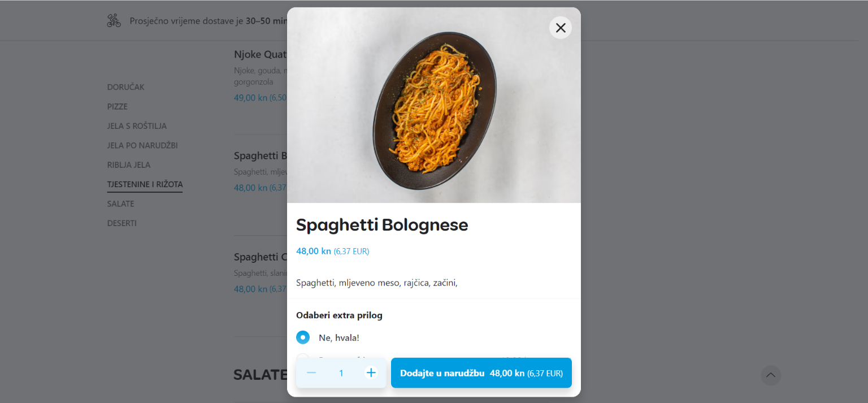The image size is (868, 403).
Task: Click "Dodajte u narudžbu" button
Action: click(481, 373)
